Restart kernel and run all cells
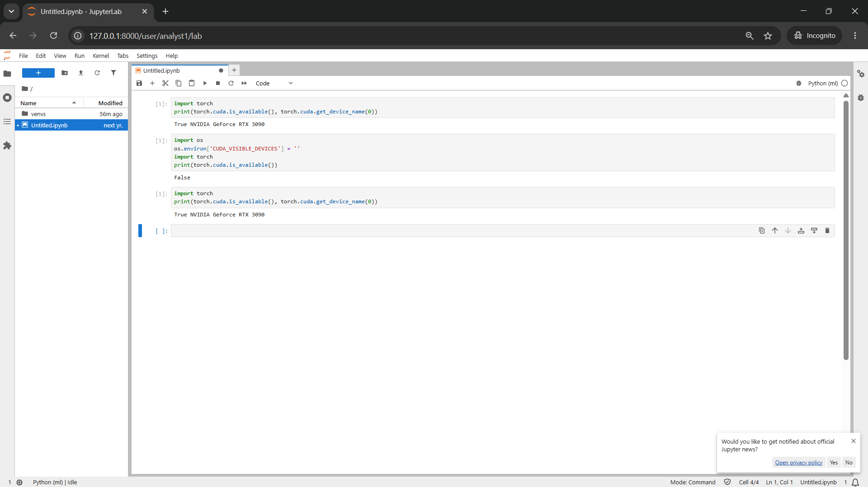The image size is (868, 487). click(x=244, y=83)
